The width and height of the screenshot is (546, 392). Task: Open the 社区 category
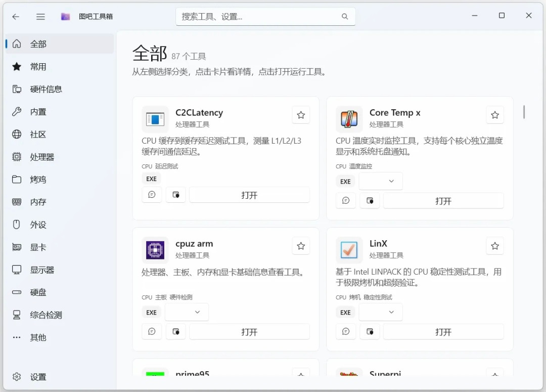[x=60, y=134]
